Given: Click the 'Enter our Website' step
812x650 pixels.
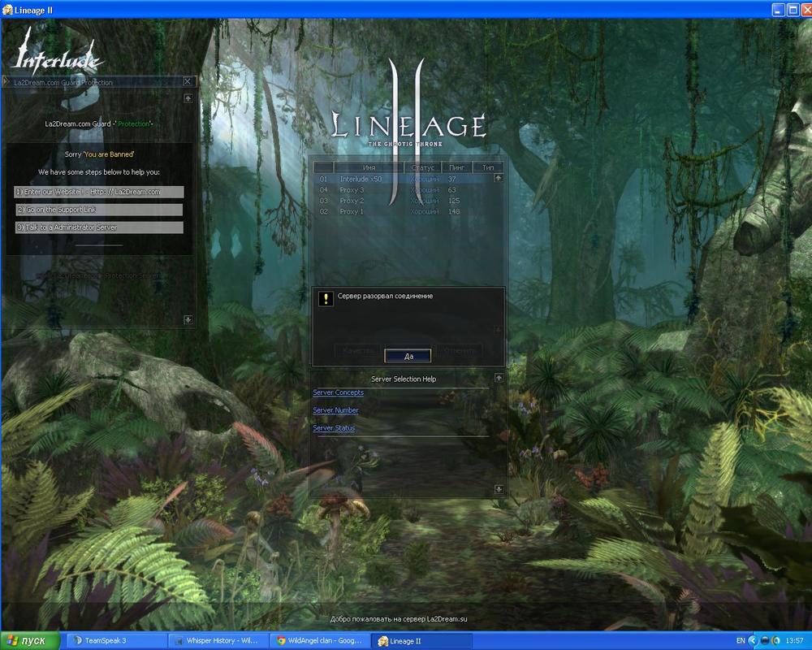Looking at the screenshot, I should (99, 192).
